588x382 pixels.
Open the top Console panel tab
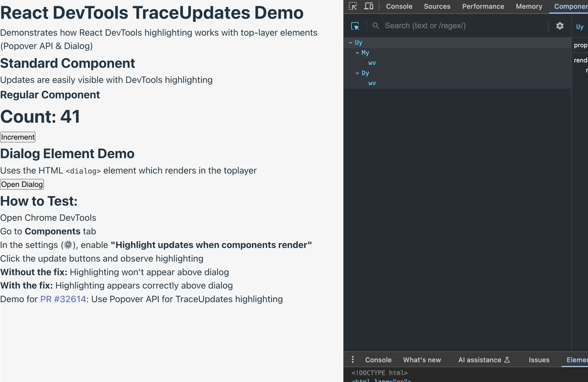(x=399, y=6)
